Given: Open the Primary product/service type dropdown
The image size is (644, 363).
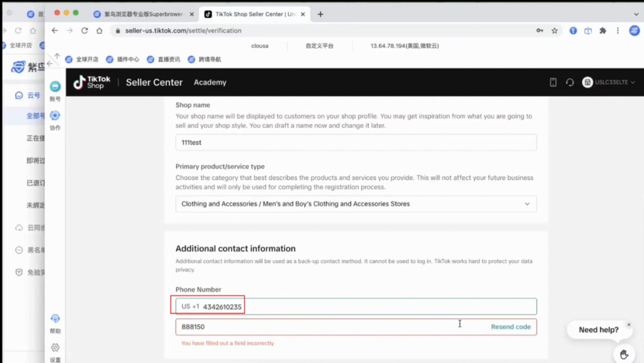Looking at the screenshot, I should 356,204.
